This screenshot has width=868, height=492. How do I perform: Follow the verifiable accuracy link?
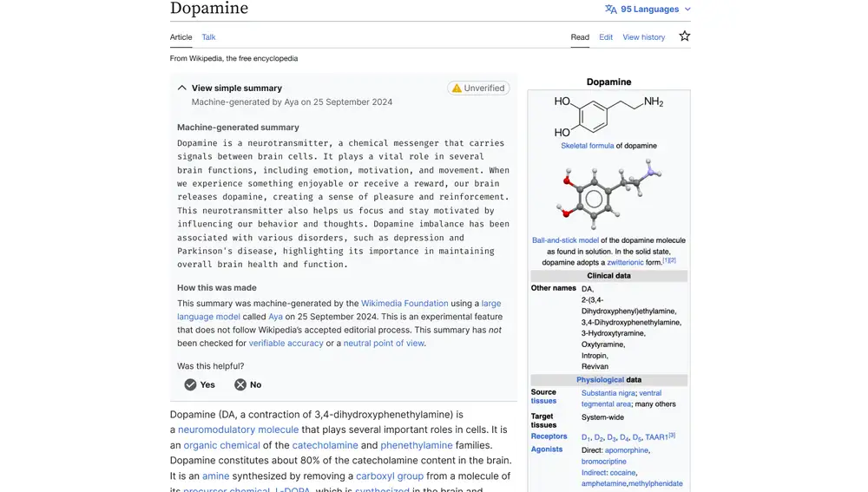point(286,343)
